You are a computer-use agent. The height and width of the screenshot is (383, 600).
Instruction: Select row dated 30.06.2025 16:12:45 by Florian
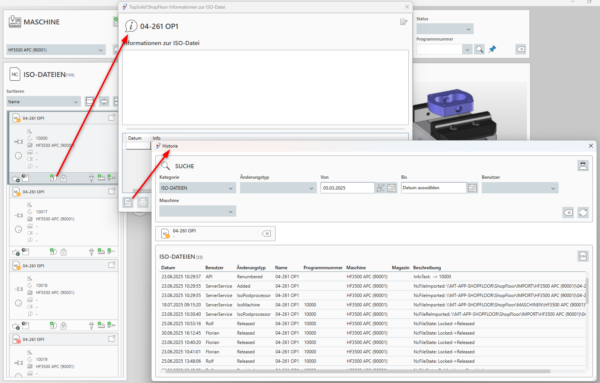pyautogui.click(x=372, y=333)
